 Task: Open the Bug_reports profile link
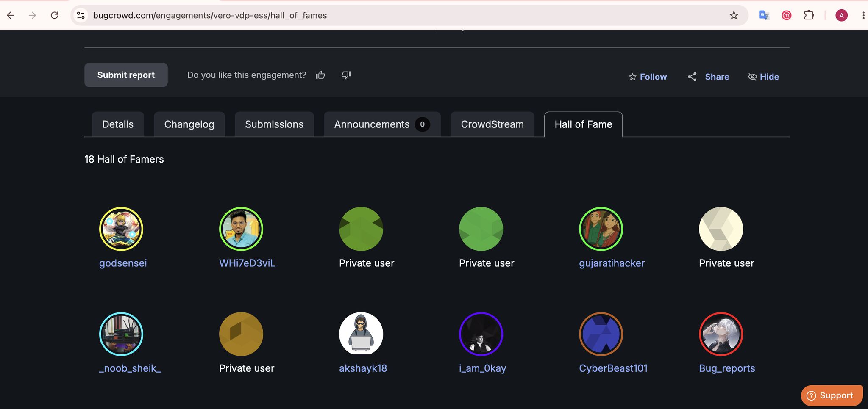click(727, 368)
